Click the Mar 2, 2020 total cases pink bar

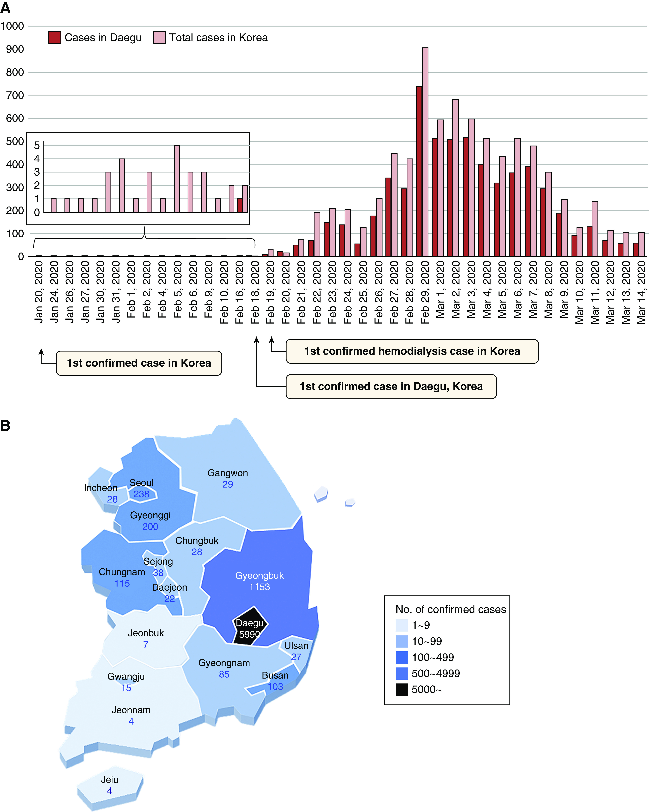click(x=456, y=178)
